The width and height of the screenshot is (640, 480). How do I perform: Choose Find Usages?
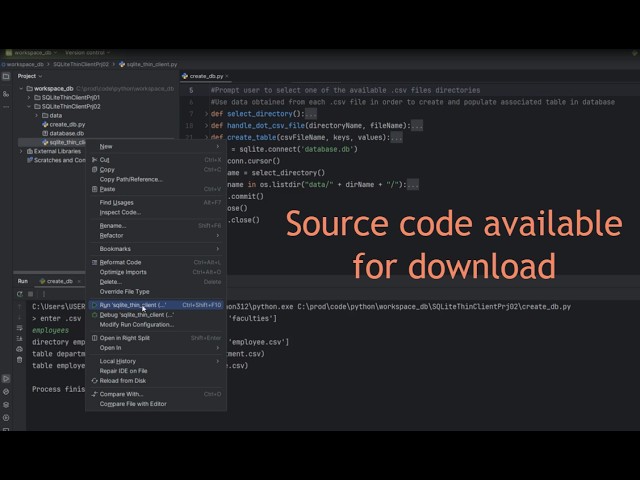(156, 202)
